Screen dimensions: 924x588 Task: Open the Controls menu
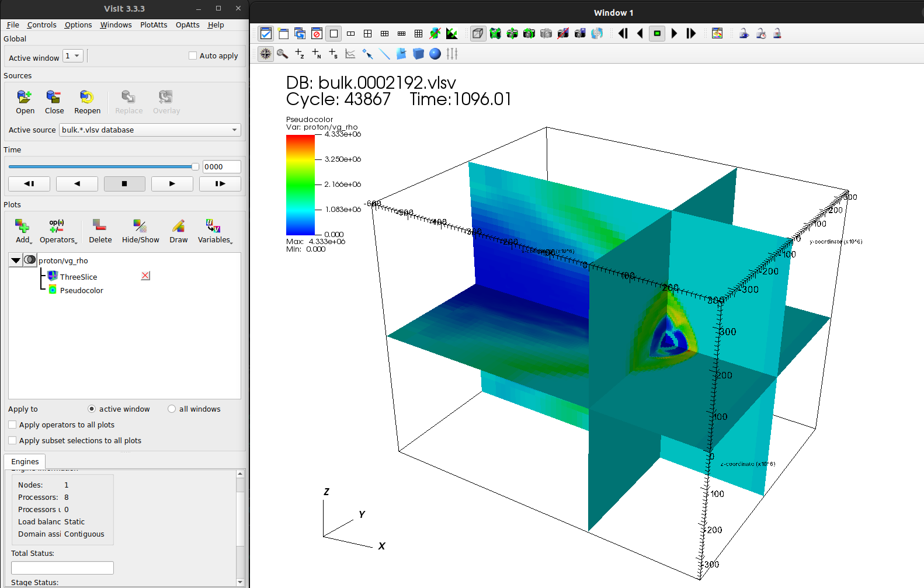41,25
